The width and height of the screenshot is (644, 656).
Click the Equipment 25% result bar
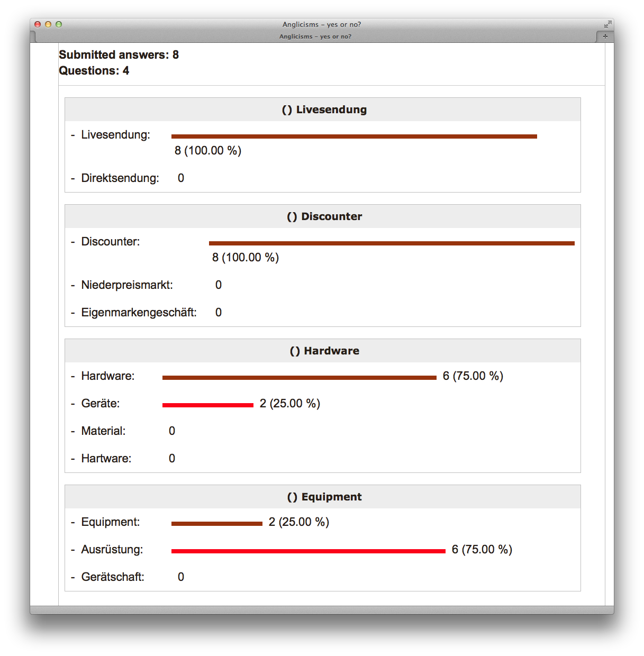(216, 524)
